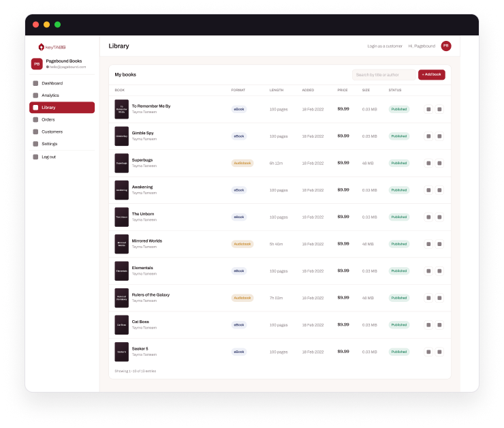Click the keyTABS logo in the sidebar

click(52, 47)
